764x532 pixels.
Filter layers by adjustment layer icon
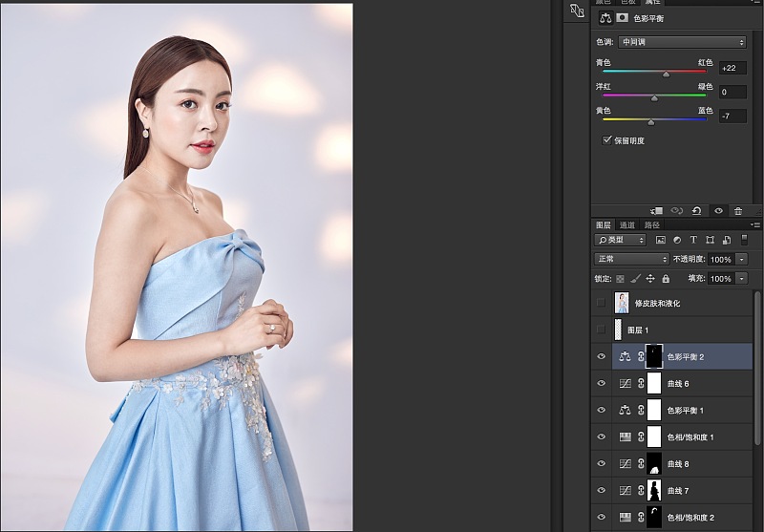click(677, 240)
